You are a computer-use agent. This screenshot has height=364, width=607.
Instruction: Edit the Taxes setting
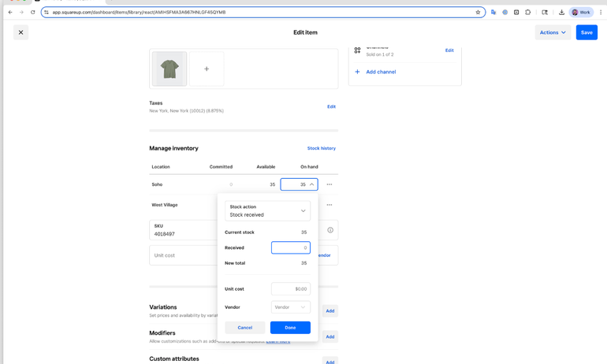[331, 107]
